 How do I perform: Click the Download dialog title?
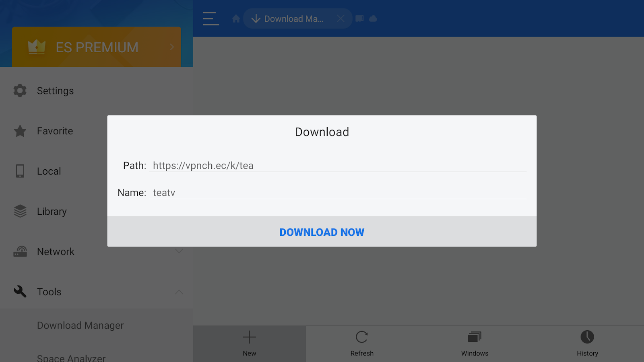pos(322,132)
